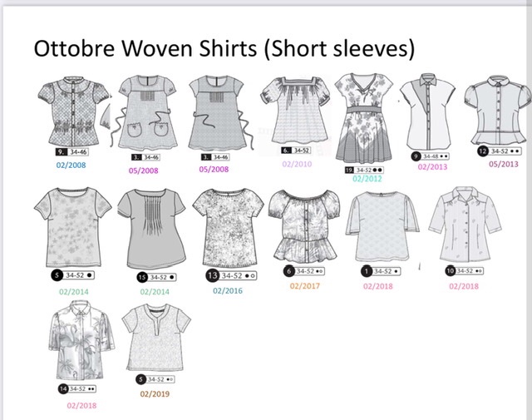The height and width of the screenshot is (420, 532).
Task: Click the 02/2018 flamingo print shirt
Action: pos(81,341)
